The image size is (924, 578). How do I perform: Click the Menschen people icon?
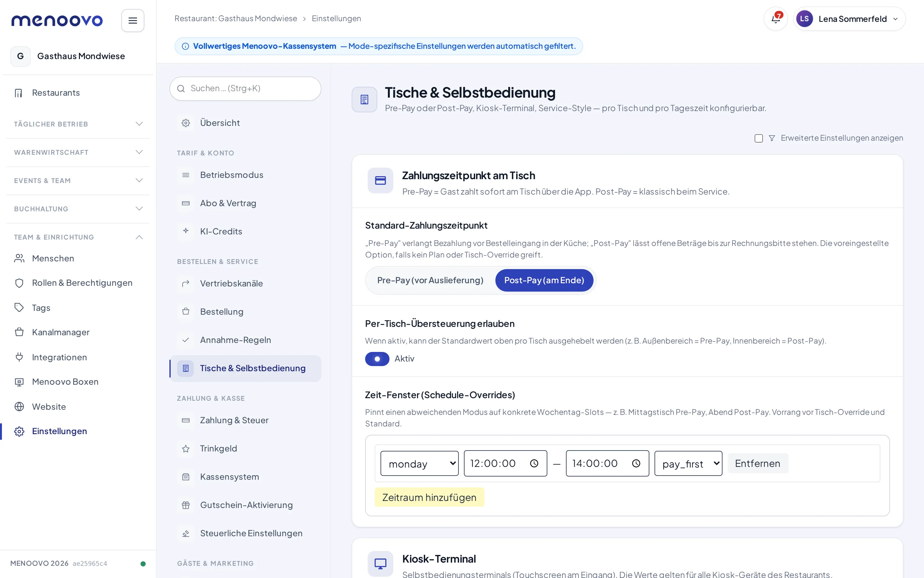[19, 258]
